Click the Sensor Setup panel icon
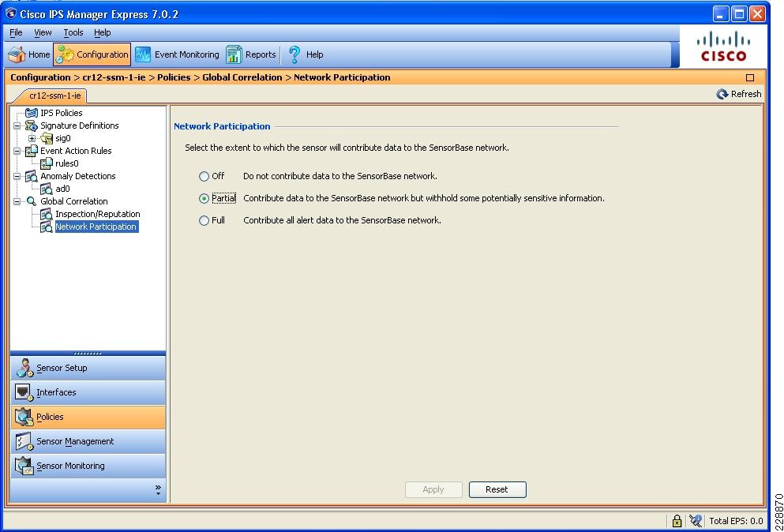Viewport: 784px width, 532px height. [24, 368]
